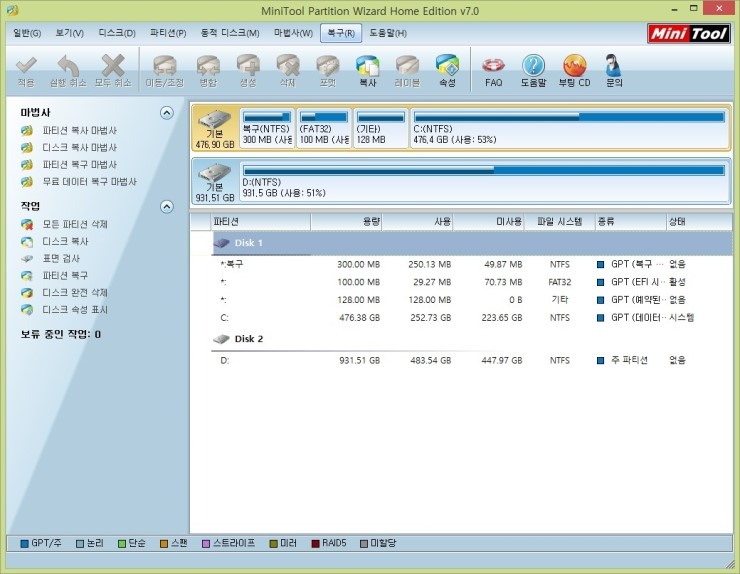The height and width of the screenshot is (574, 740).
Task: Launch the Disk Copy Wizard (디스크 복사 마법사)
Action: coord(79,147)
